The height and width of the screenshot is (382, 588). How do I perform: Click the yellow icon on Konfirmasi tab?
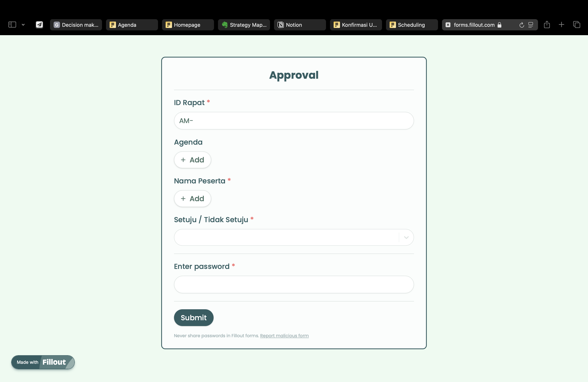coord(337,25)
